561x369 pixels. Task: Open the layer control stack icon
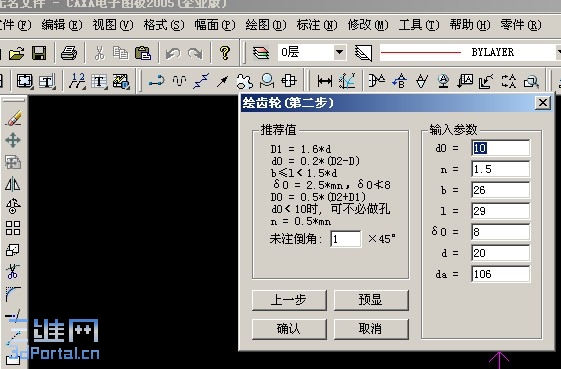[260, 53]
